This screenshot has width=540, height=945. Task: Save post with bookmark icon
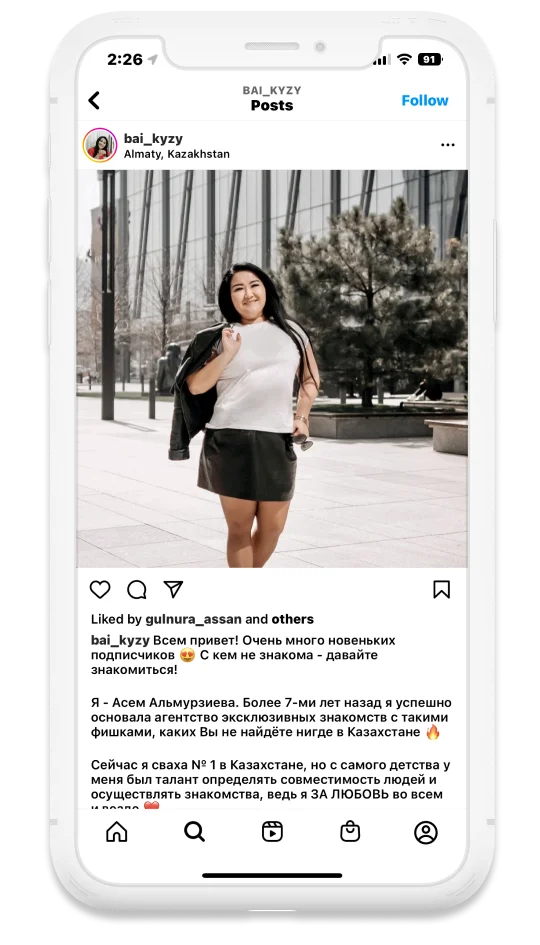coord(442,589)
